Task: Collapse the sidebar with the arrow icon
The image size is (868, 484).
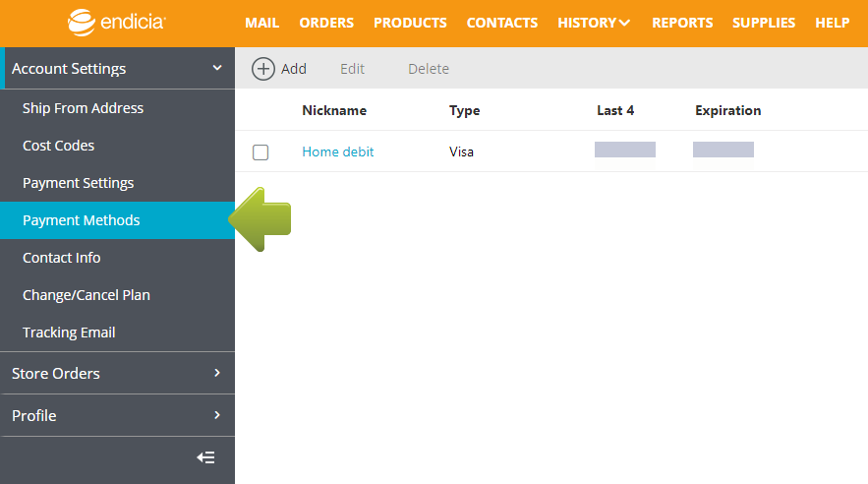Action: (x=205, y=457)
